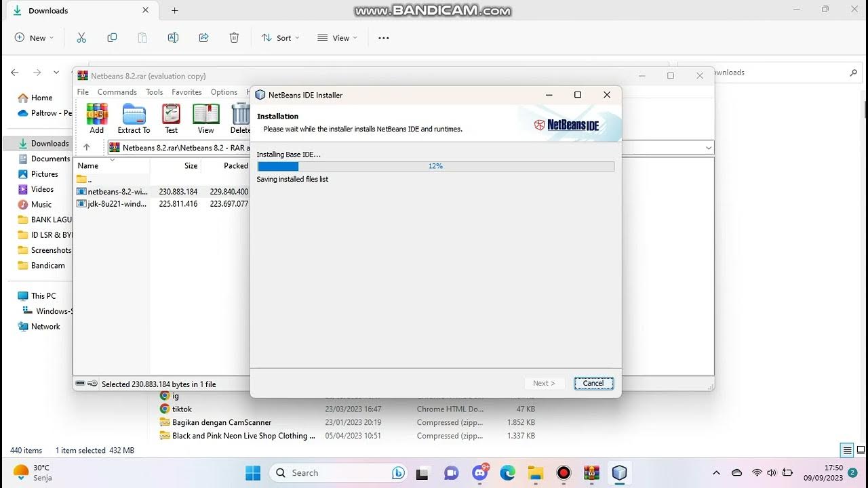Open Bandicam recorder from the taskbar
The height and width of the screenshot is (488, 868).
click(x=564, y=473)
